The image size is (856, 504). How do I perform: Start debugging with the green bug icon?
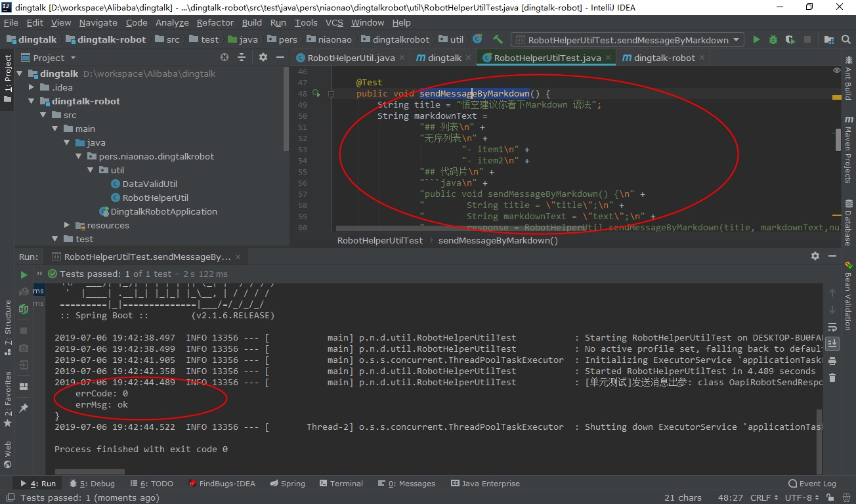[773, 39]
